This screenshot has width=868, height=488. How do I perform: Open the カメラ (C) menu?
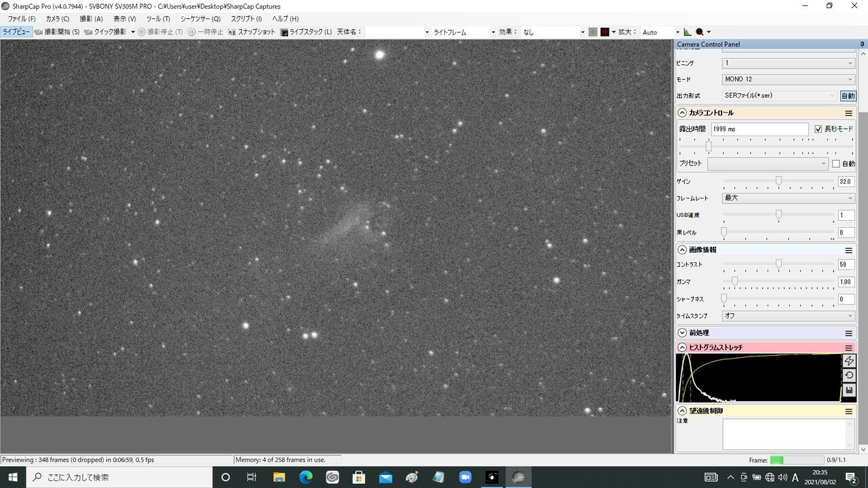tap(57, 19)
